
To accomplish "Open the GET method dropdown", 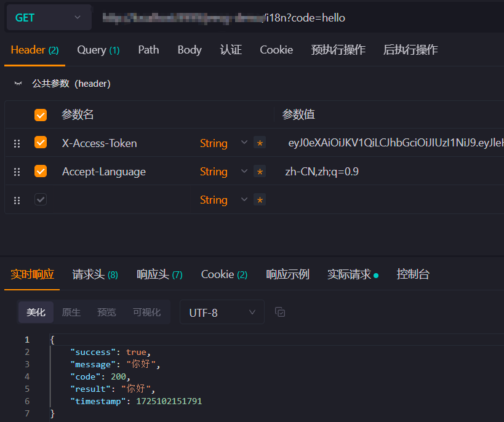I will [x=49, y=18].
